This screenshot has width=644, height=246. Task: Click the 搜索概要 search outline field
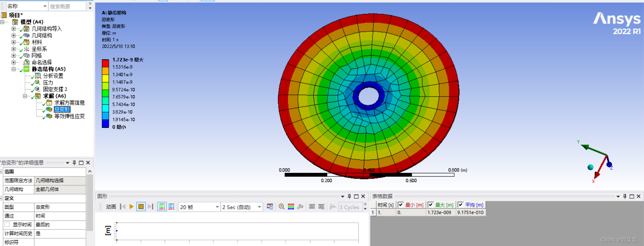[x=67, y=6]
